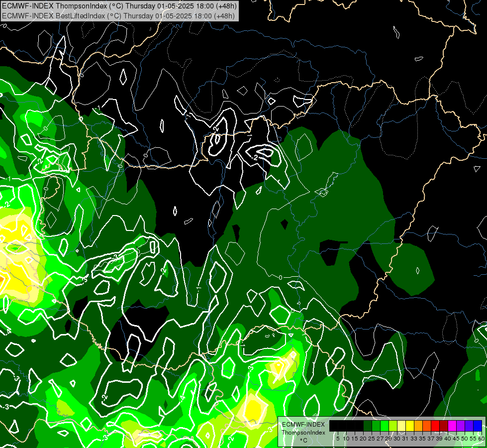Select the bright green 27–29 legend swatch
487x448 pixels.
click(x=385, y=426)
